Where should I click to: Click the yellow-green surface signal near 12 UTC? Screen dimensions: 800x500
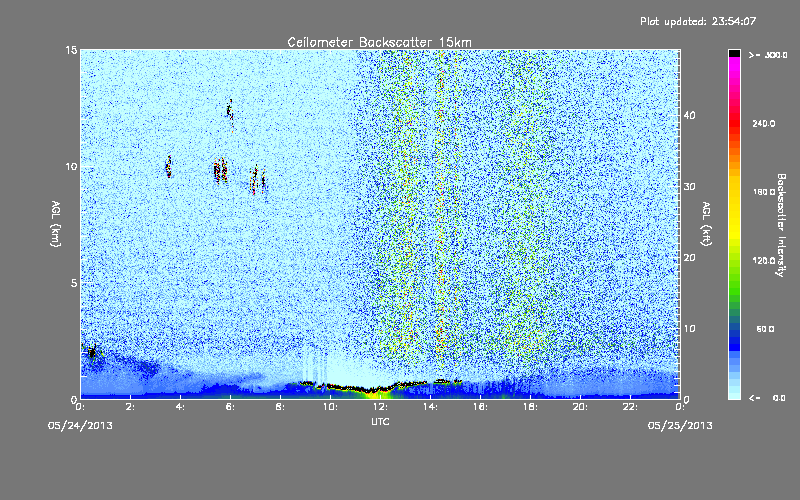[x=377, y=394]
